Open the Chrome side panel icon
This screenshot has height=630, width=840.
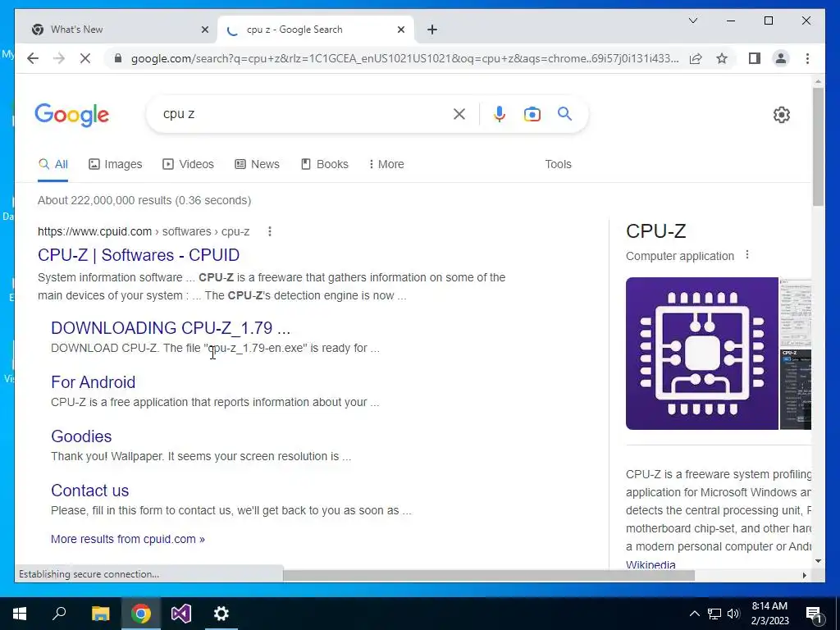click(755, 58)
